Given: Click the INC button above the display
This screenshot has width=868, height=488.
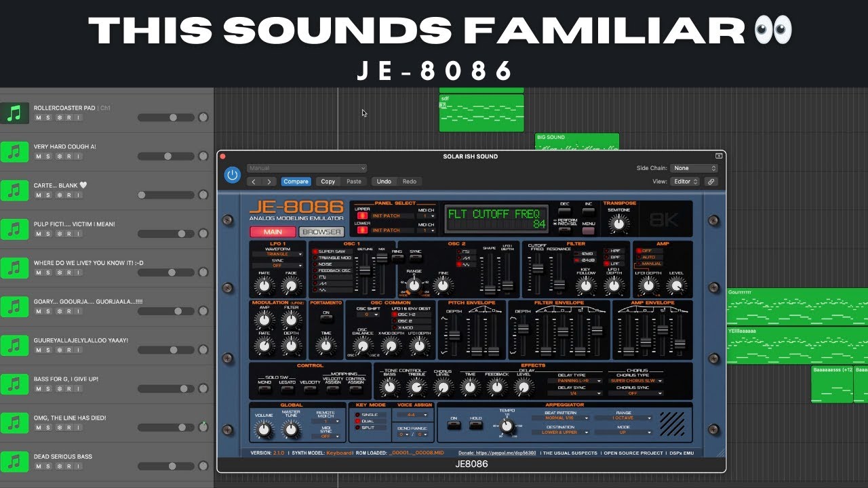Looking at the screenshot, I should coord(588,211).
